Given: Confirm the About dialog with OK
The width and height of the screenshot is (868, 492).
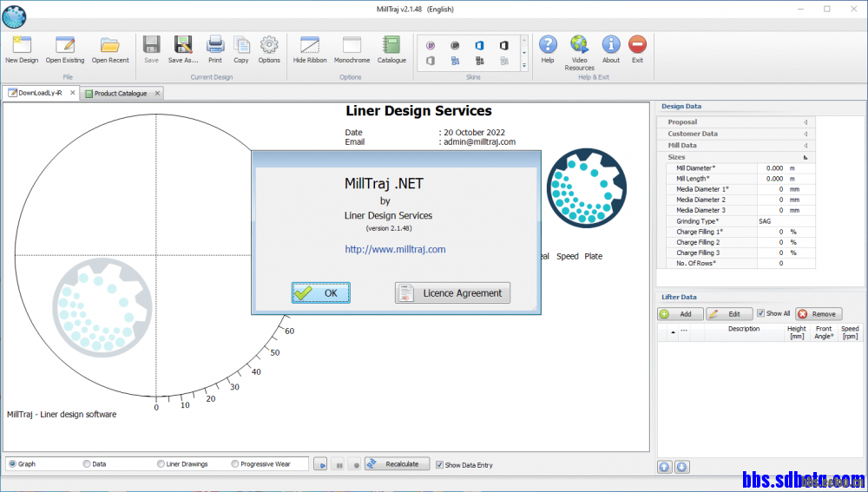Looking at the screenshot, I should point(321,292).
